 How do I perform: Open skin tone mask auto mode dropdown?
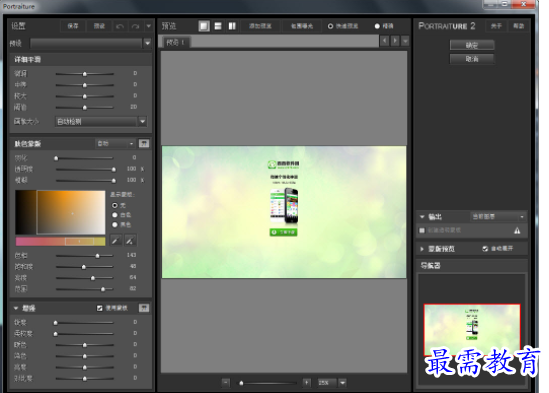tap(115, 144)
